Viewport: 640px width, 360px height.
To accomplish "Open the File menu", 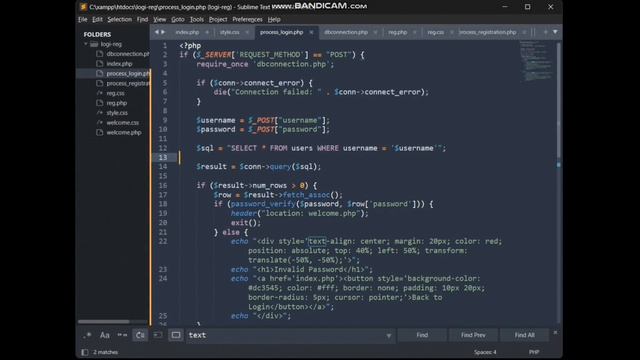I will pos(83,19).
